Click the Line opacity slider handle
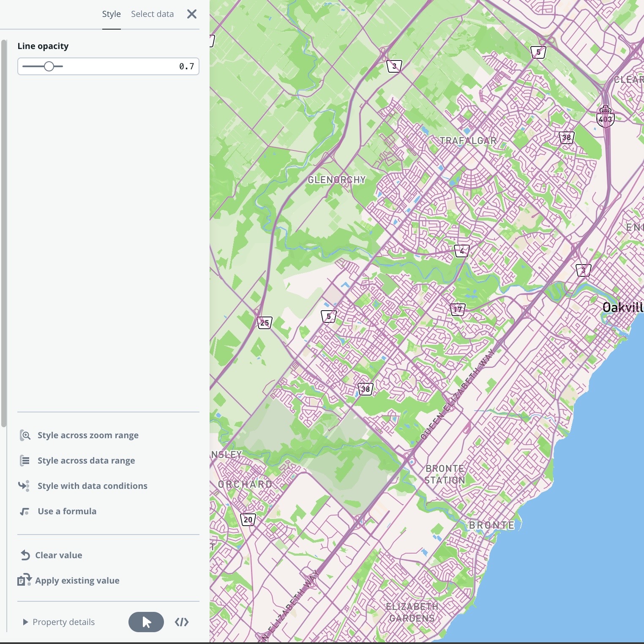644x644 pixels. [x=49, y=66]
